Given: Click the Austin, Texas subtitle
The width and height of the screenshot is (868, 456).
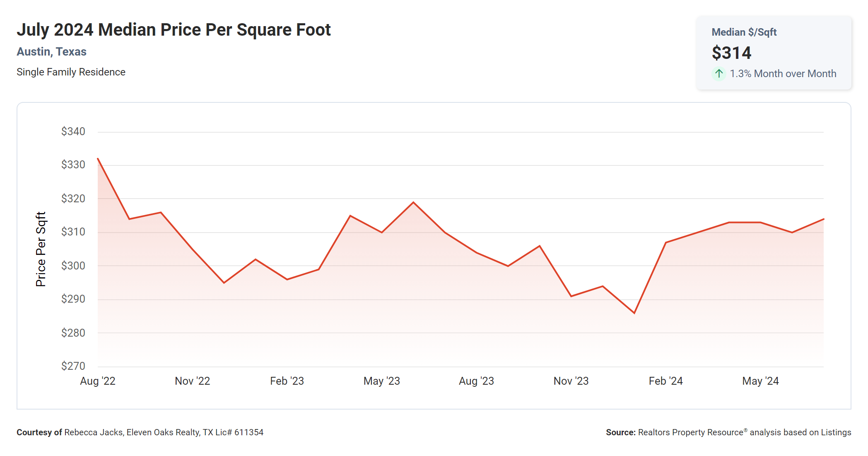Looking at the screenshot, I should click(51, 51).
